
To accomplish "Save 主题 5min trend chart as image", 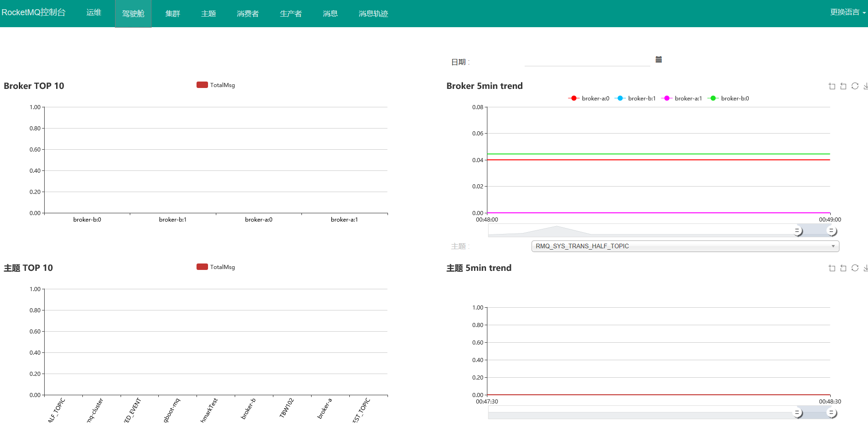I will (x=866, y=268).
